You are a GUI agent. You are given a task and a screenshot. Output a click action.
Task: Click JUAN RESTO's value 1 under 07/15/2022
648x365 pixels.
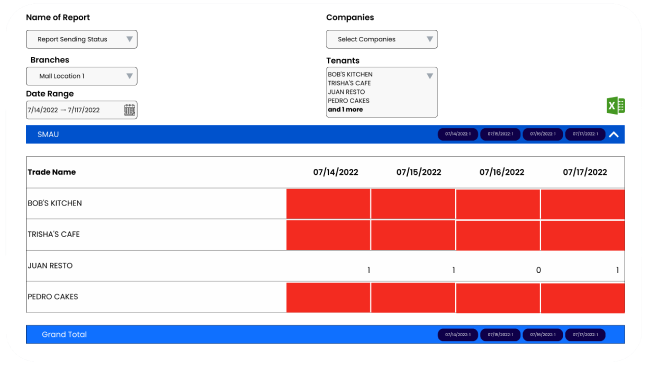click(453, 270)
